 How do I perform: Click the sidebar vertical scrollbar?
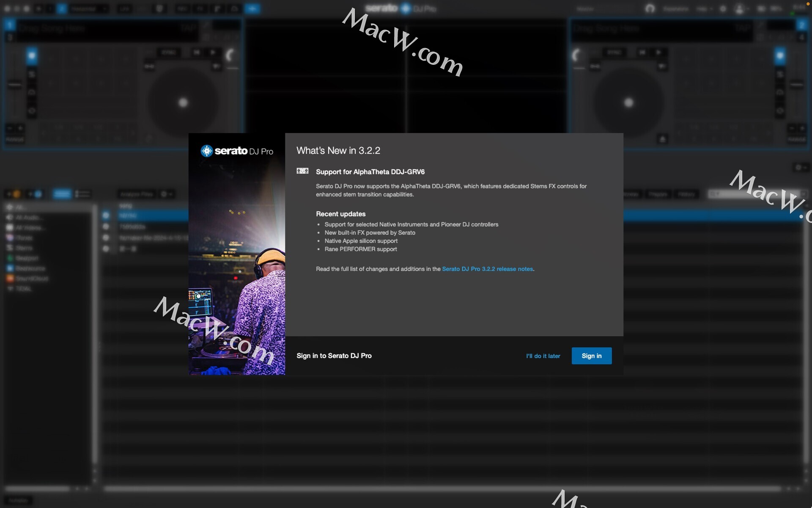(x=95, y=334)
